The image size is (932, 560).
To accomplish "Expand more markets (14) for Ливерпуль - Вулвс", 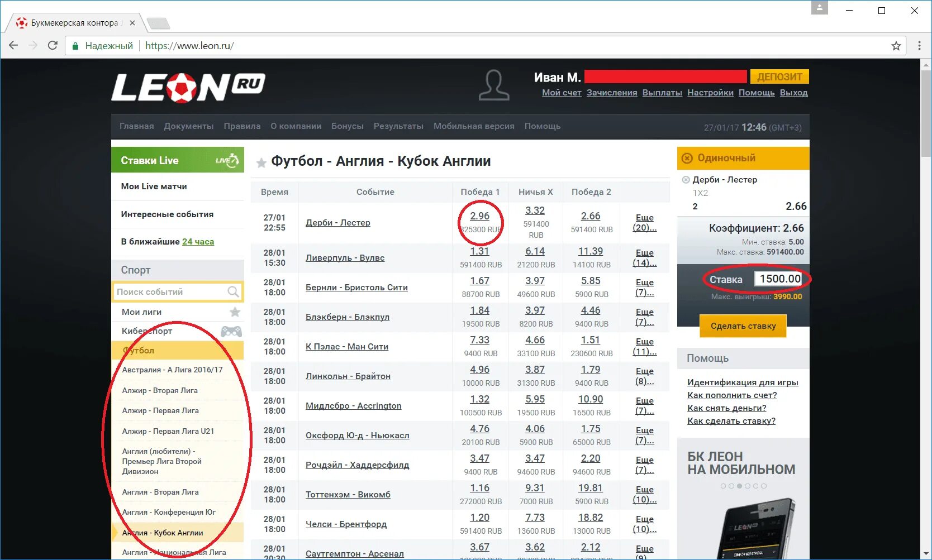I will pos(644,258).
